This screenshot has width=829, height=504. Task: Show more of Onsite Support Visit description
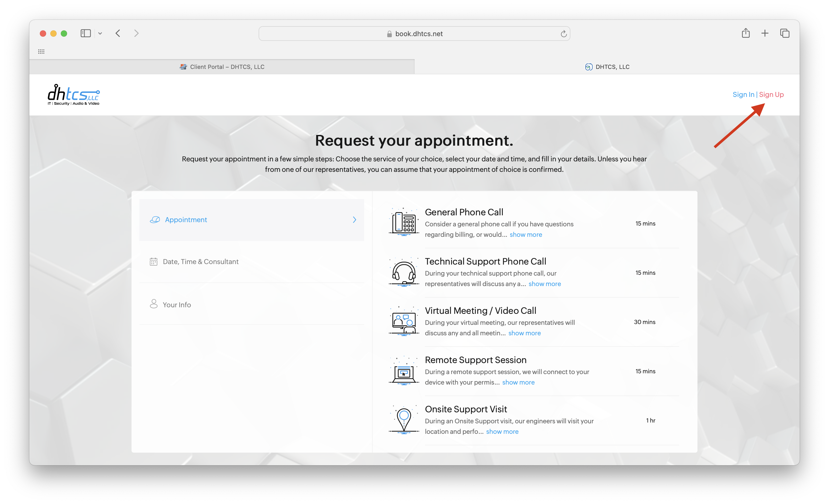(x=502, y=431)
